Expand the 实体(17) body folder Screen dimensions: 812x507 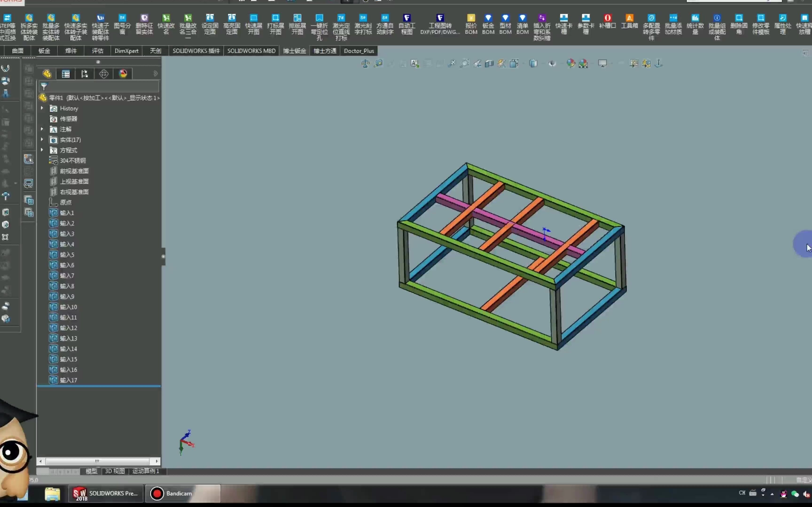(x=42, y=140)
